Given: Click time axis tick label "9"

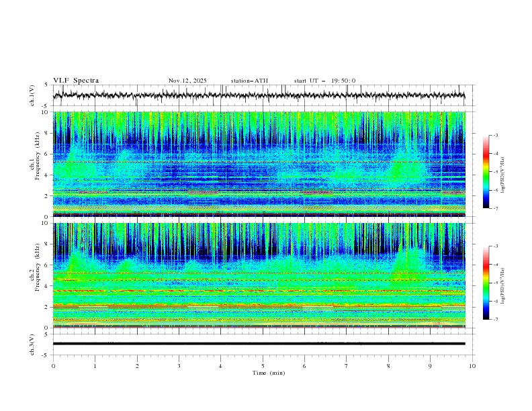Looking at the screenshot, I should point(430,366).
